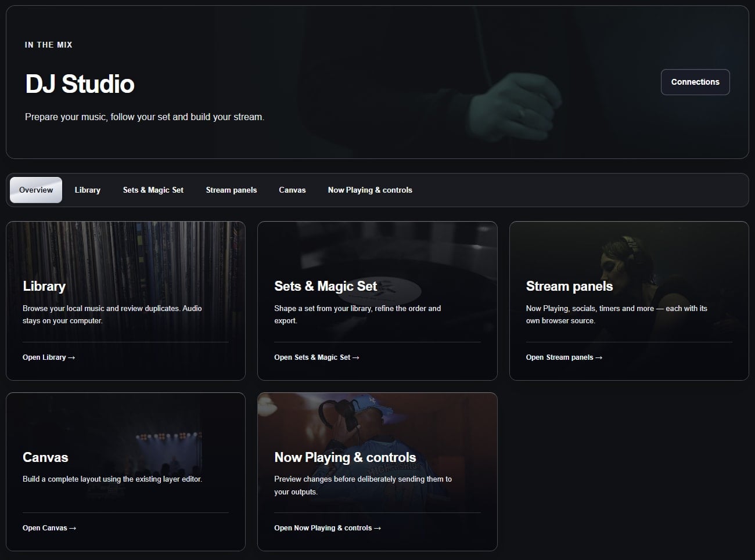Go to the Canvas tab
This screenshot has height=560, width=755.
pyautogui.click(x=292, y=190)
